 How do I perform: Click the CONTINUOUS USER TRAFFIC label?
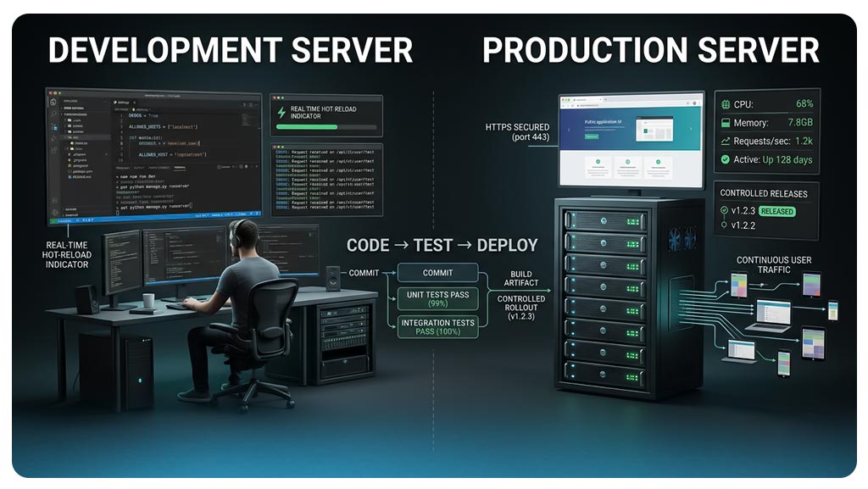pyautogui.click(x=774, y=265)
